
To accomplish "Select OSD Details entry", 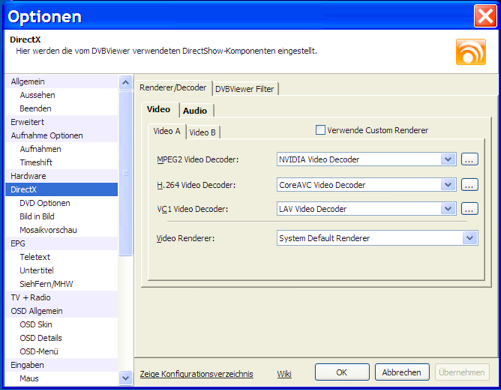I will (62, 338).
